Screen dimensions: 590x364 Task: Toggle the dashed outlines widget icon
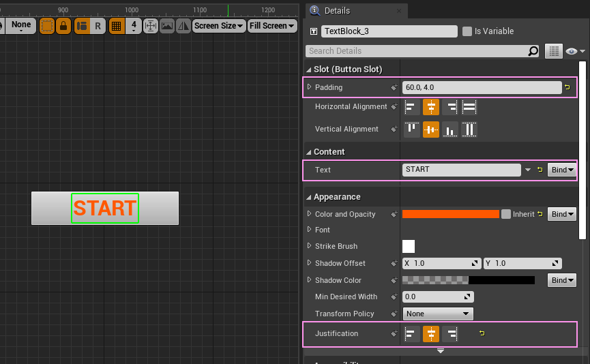[x=47, y=26]
